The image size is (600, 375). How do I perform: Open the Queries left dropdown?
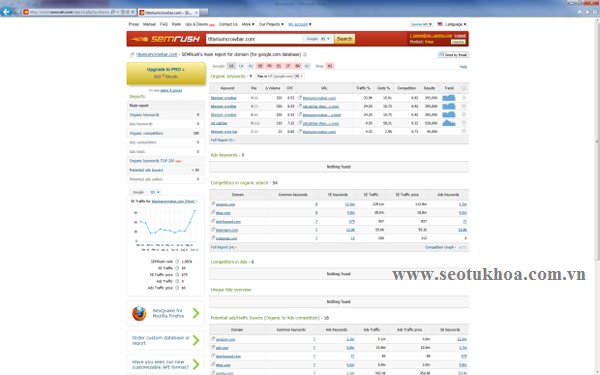421,24
